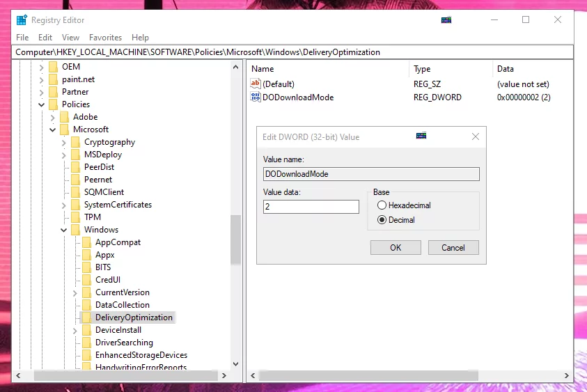Expand the Cryptography key

tap(63, 143)
